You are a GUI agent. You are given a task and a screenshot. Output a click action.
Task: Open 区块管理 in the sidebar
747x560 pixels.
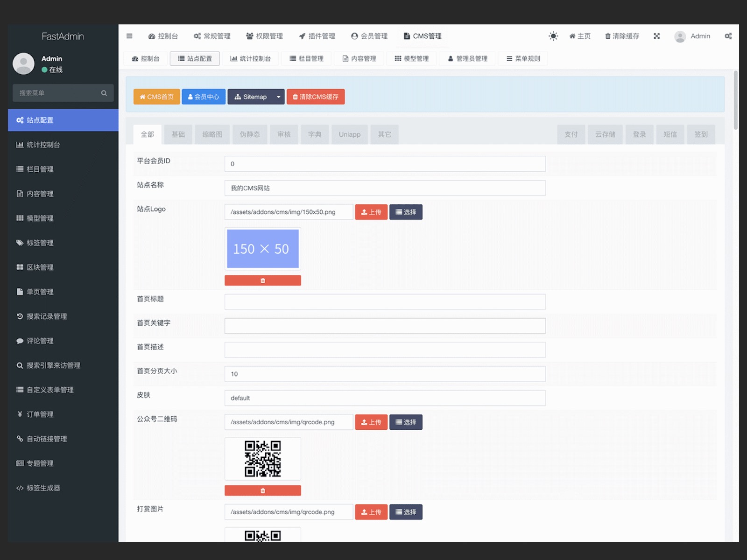tap(63, 267)
